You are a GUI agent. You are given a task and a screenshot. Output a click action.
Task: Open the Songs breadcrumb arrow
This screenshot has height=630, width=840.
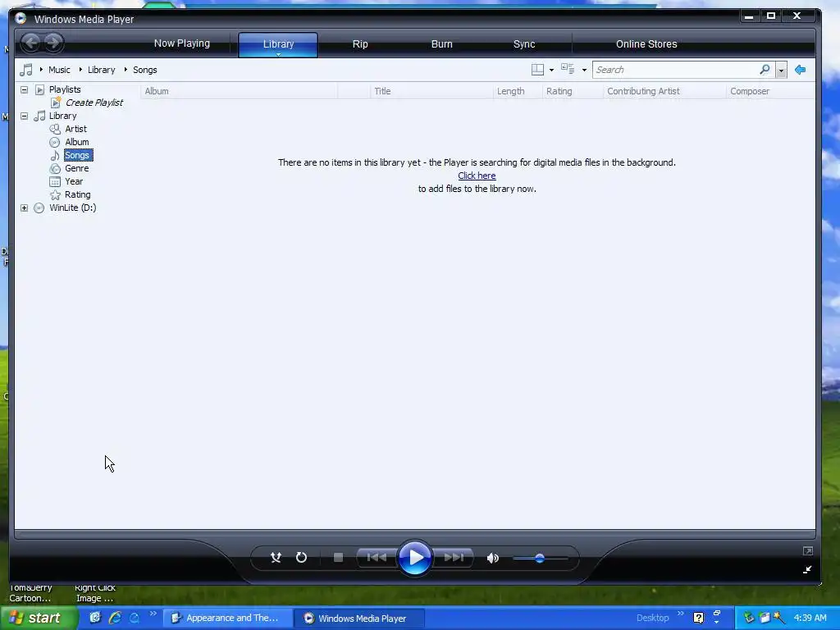click(126, 70)
